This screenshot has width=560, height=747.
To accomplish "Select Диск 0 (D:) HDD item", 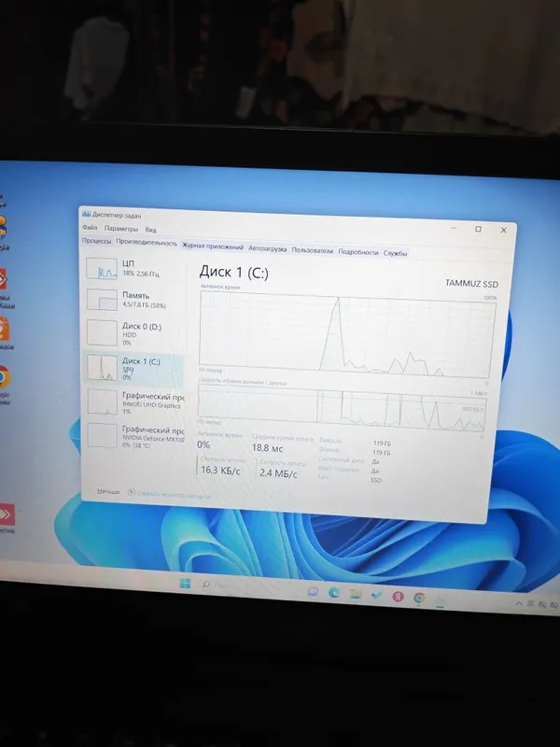I will tap(135, 333).
